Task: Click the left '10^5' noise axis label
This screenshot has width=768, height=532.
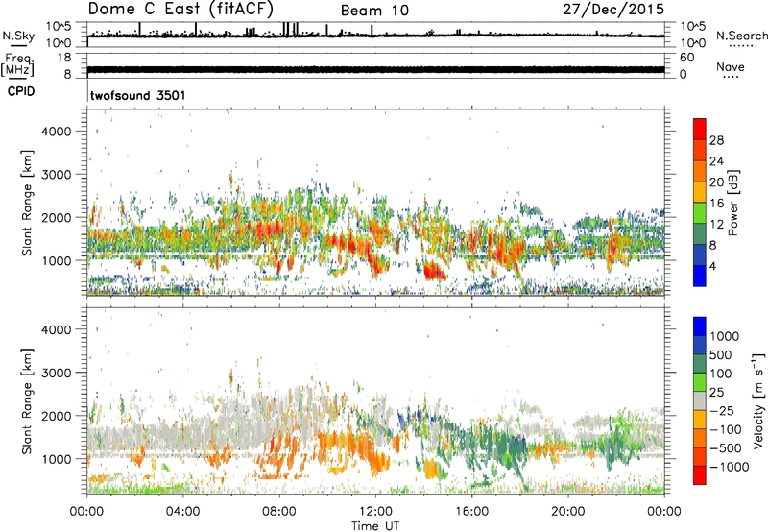Action: (x=60, y=27)
